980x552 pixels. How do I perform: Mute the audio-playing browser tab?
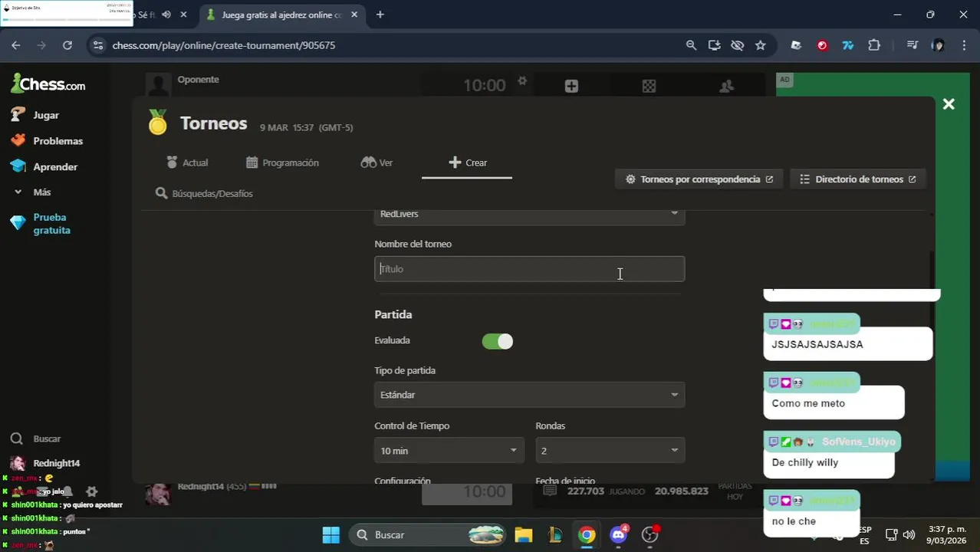(166, 15)
